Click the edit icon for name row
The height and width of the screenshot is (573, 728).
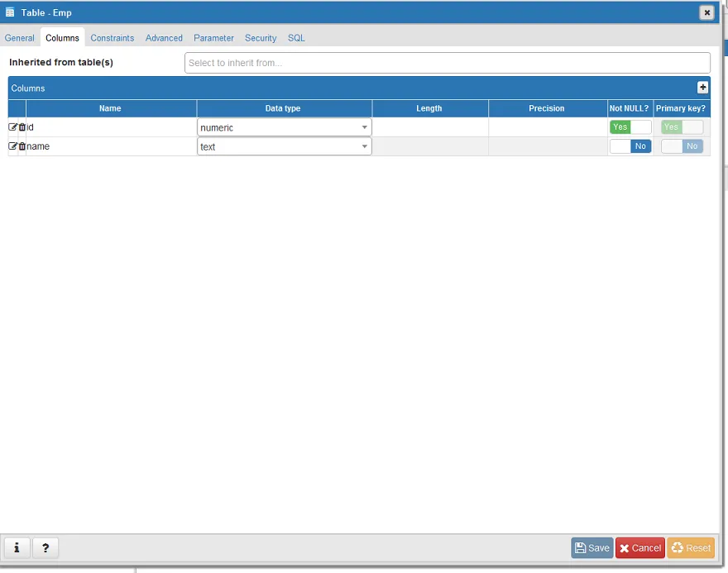12,146
